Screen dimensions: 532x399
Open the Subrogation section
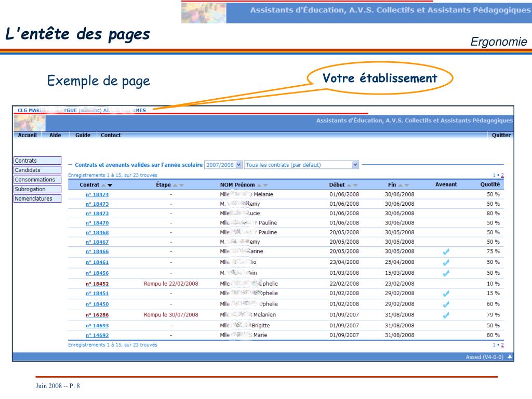tap(37, 189)
